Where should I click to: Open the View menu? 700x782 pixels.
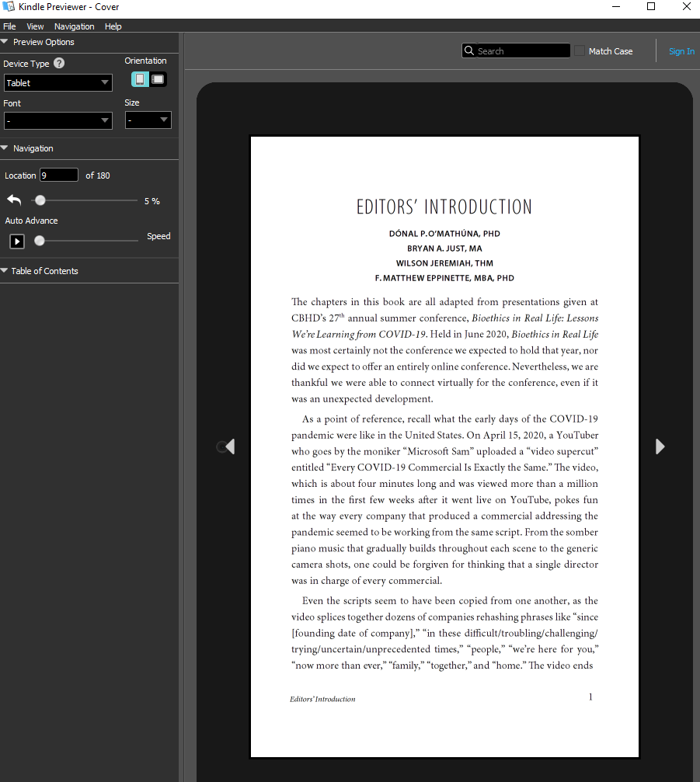[35, 26]
